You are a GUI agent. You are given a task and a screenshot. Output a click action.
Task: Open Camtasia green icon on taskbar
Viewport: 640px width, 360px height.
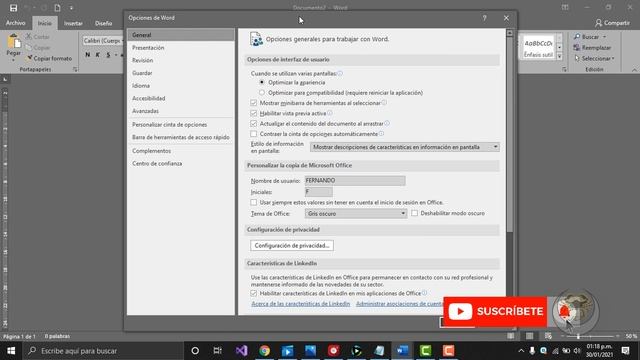pyautogui.click(x=425, y=351)
